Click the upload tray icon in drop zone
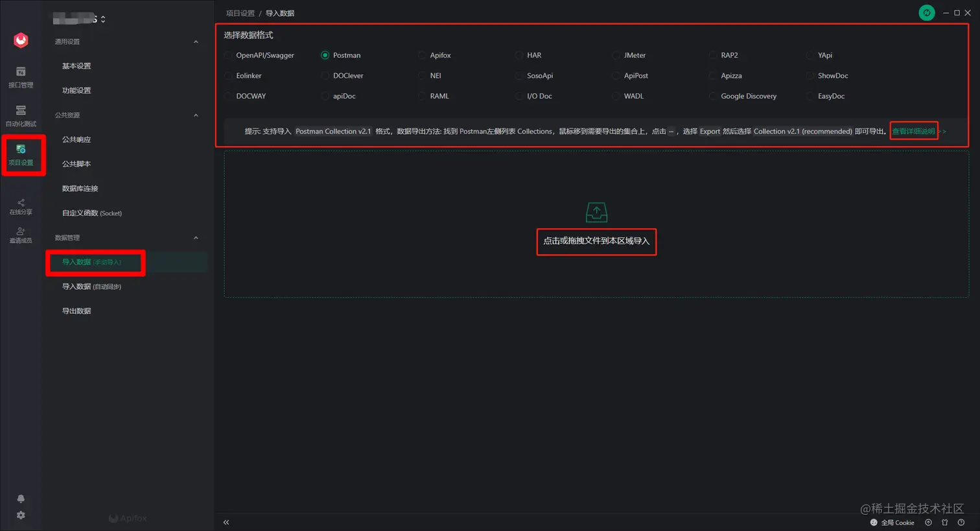980x531 pixels. (596, 212)
